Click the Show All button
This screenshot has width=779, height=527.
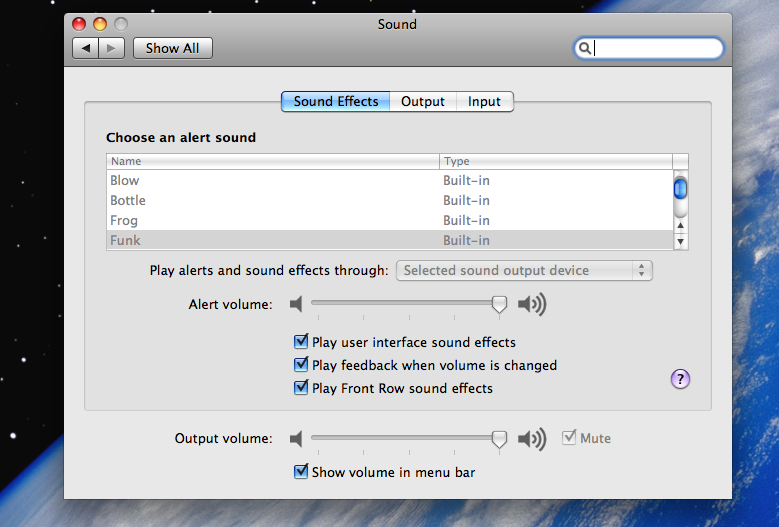pyautogui.click(x=173, y=48)
